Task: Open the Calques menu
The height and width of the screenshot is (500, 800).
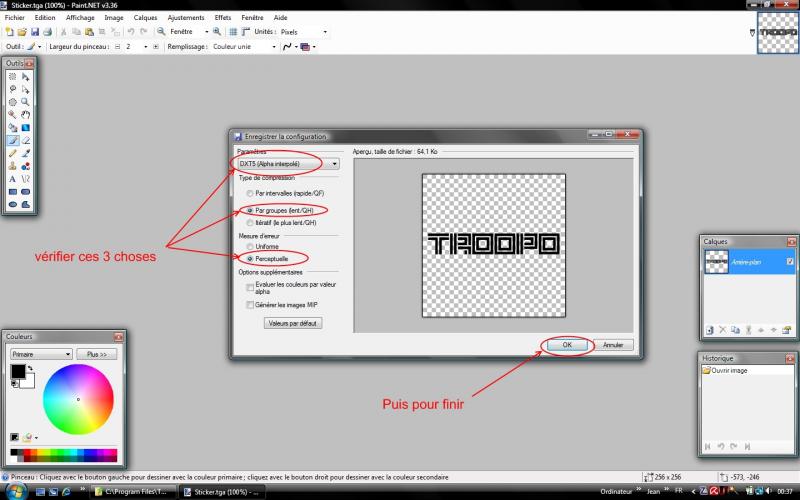Action: pos(145,17)
